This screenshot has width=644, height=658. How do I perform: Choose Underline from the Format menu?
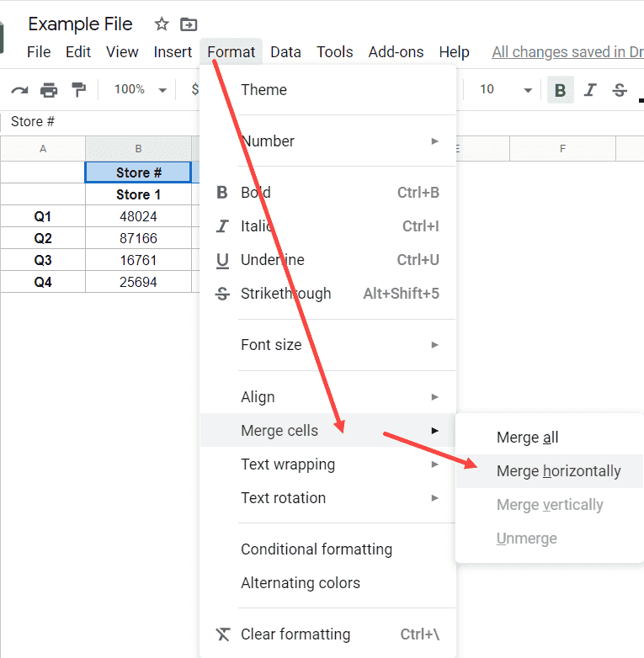[x=272, y=260]
